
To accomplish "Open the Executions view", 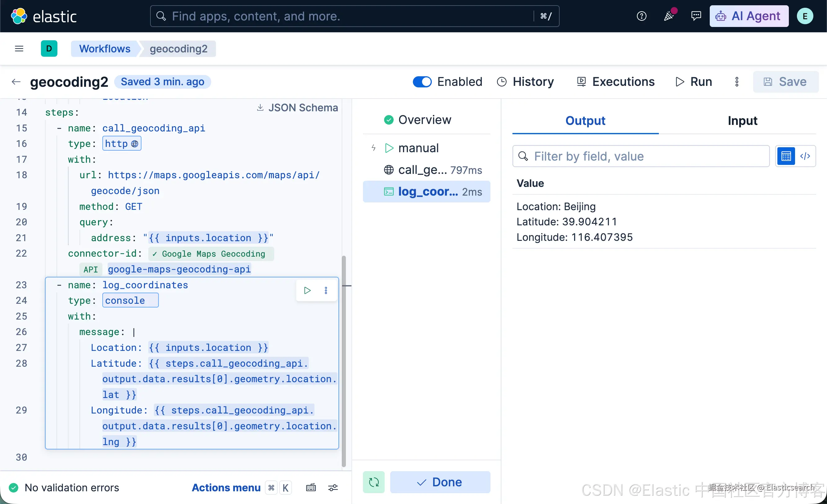I will (x=615, y=82).
